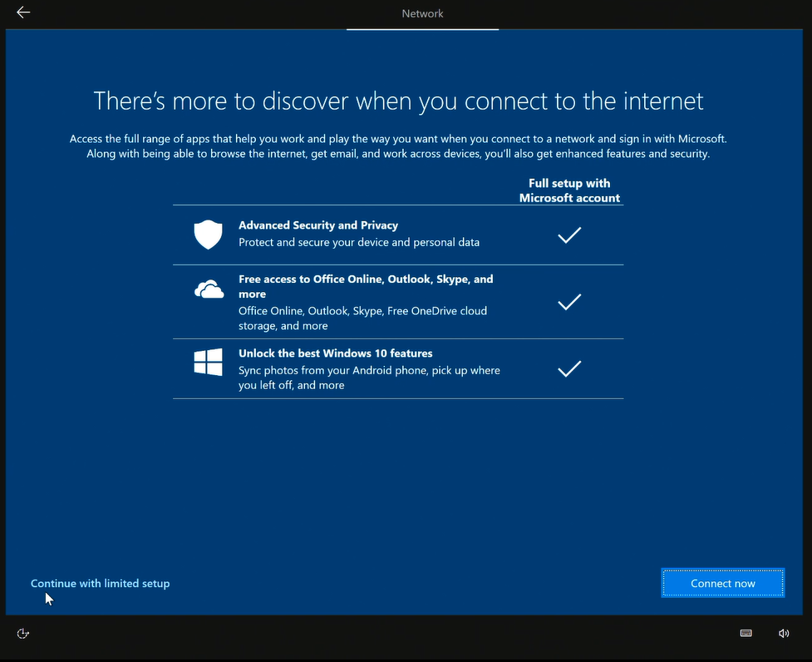Open the on-screen keyboard icon
This screenshot has height=662, width=812.
(x=746, y=634)
